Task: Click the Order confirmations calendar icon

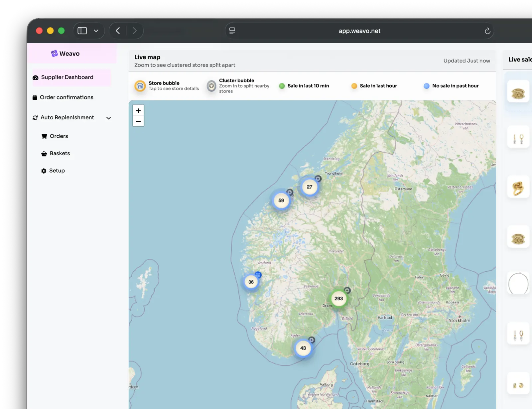Action: point(35,98)
